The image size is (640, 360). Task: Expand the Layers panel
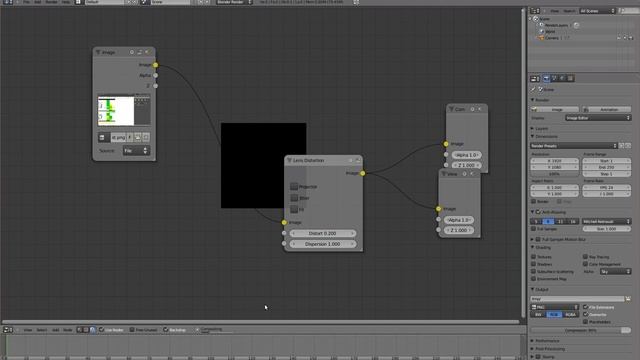pyautogui.click(x=532, y=129)
